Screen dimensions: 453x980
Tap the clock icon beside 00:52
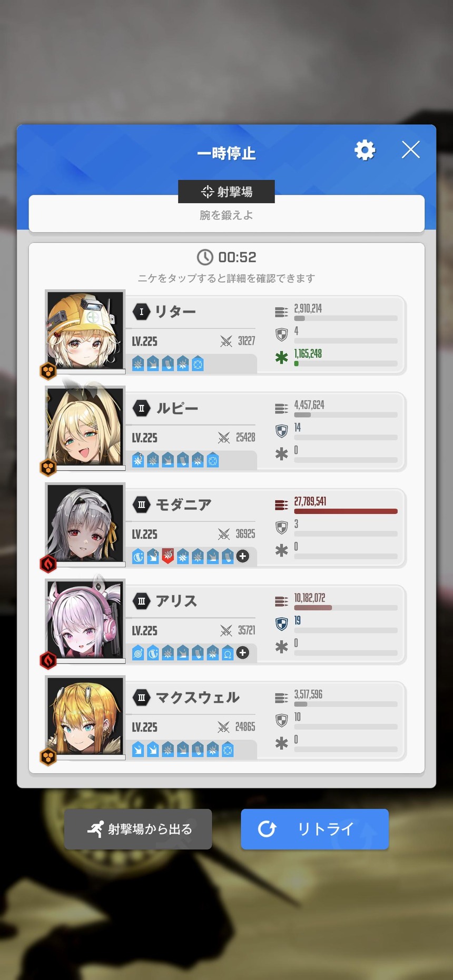pos(205,257)
